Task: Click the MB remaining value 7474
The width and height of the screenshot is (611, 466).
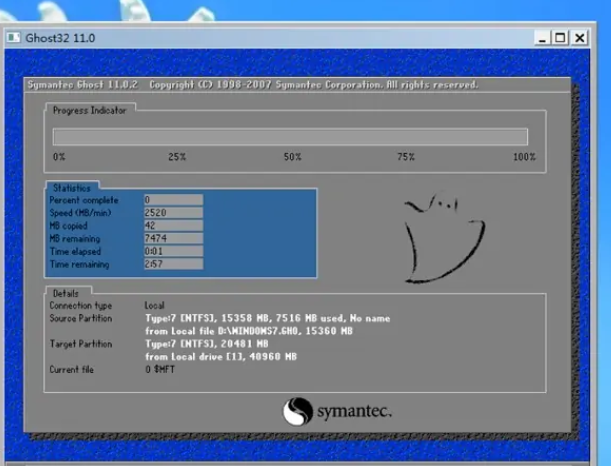Action: coord(173,238)
